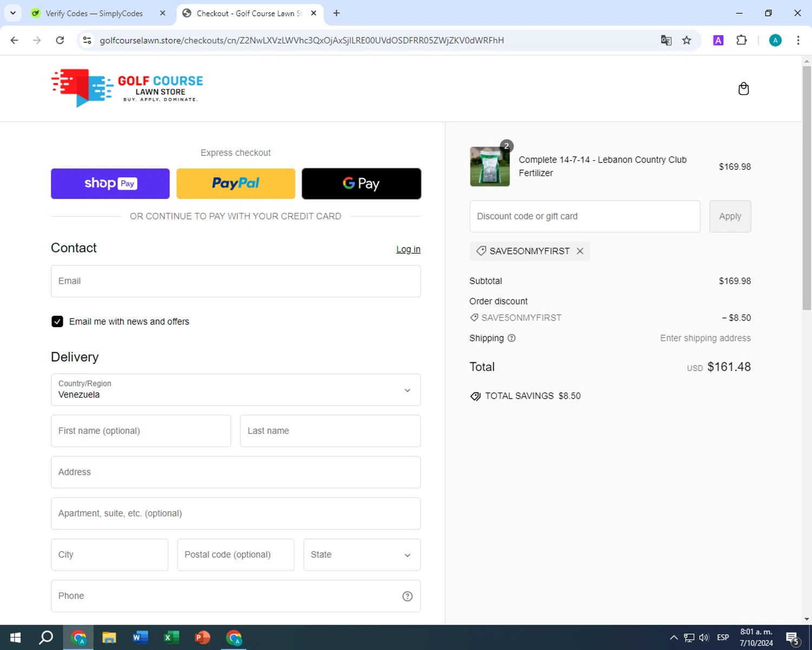Click the Phone input field
Viewport: 812px width, 650px height.
click(235, 596)
